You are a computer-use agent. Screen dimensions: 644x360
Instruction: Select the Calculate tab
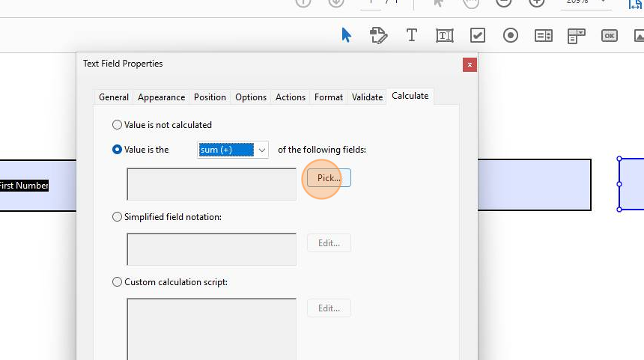[x=410, y=96]
